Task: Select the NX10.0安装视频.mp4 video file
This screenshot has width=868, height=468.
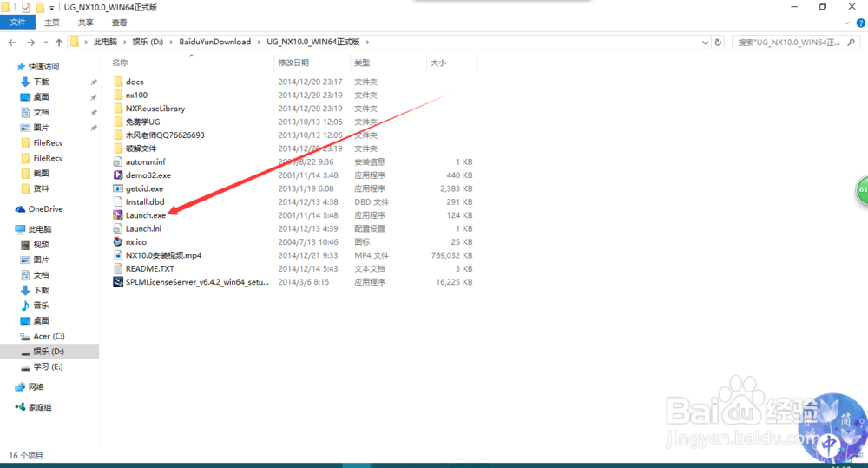Action: point(163,255)
